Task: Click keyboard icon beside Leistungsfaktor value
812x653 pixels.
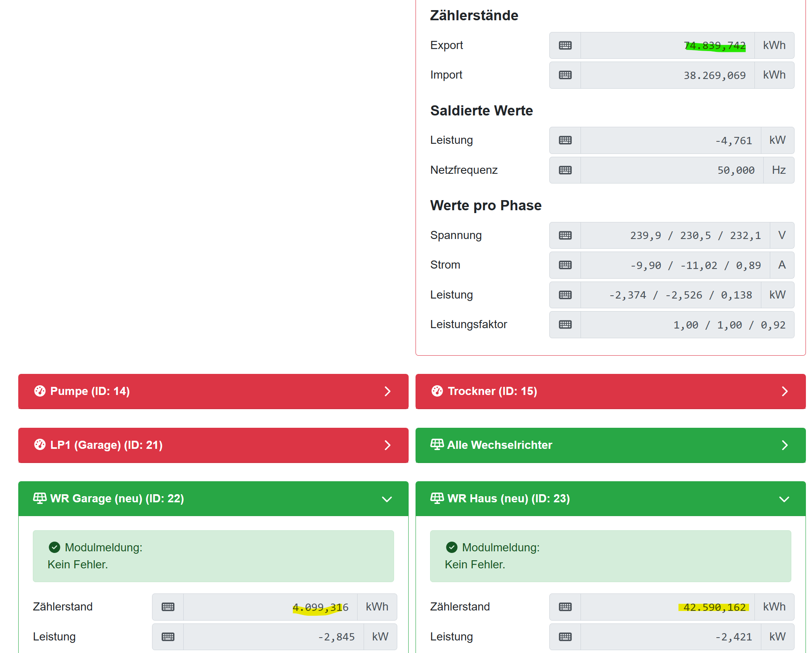Action: 565,324
